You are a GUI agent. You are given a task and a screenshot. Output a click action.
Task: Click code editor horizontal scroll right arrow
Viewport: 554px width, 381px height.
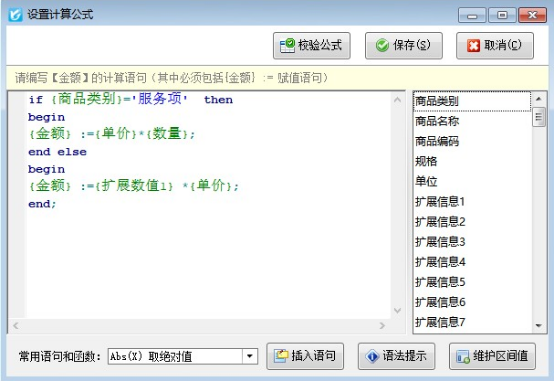382,326
